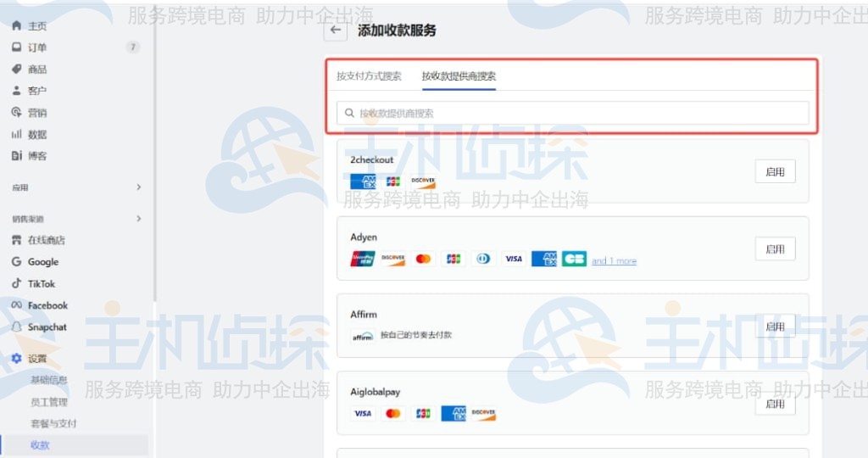Screen dimensions: 868x458
Task: Open TikTok sales channel
Action: pos(41,284)
